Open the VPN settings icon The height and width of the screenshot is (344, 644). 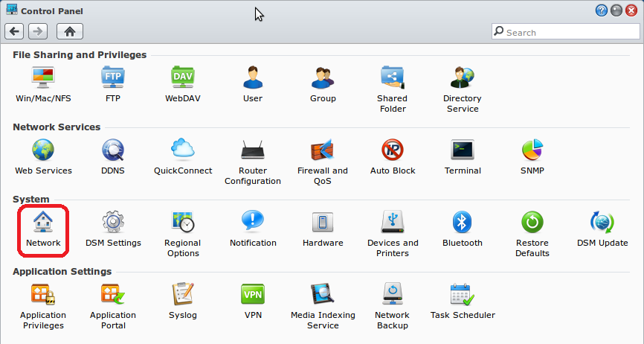tap(253, 294)
